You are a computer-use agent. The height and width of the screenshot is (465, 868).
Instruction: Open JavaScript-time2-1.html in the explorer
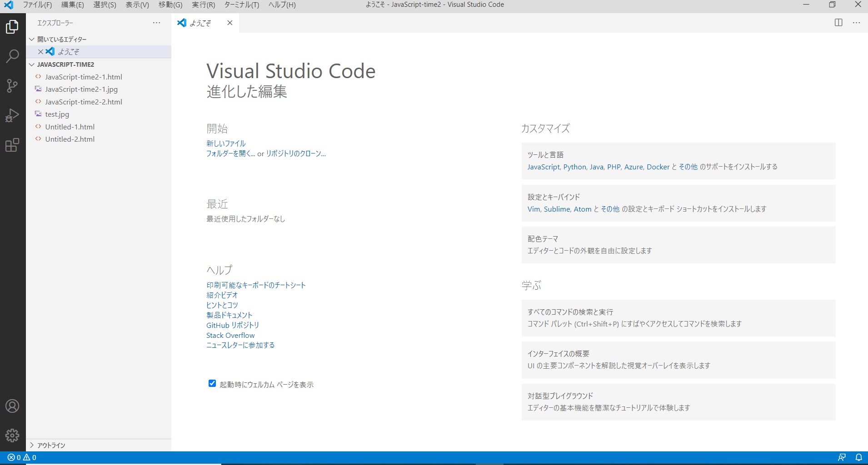click(x=83, y=77)
